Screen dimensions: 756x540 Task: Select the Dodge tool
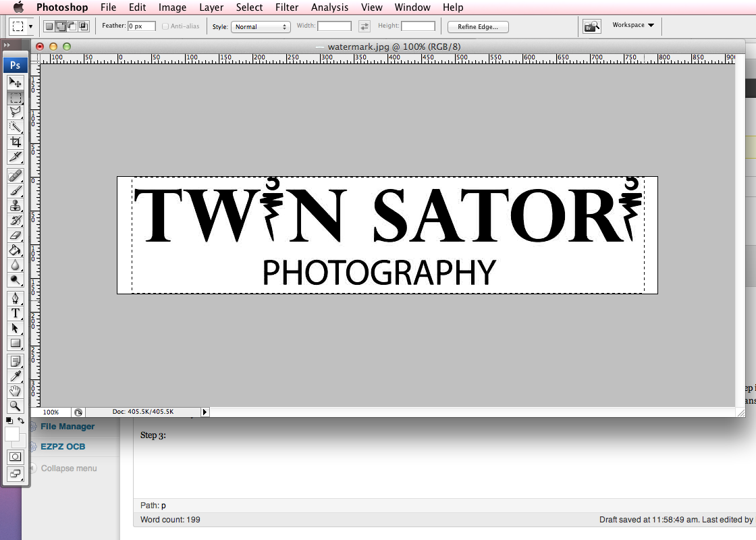point(16,279)
